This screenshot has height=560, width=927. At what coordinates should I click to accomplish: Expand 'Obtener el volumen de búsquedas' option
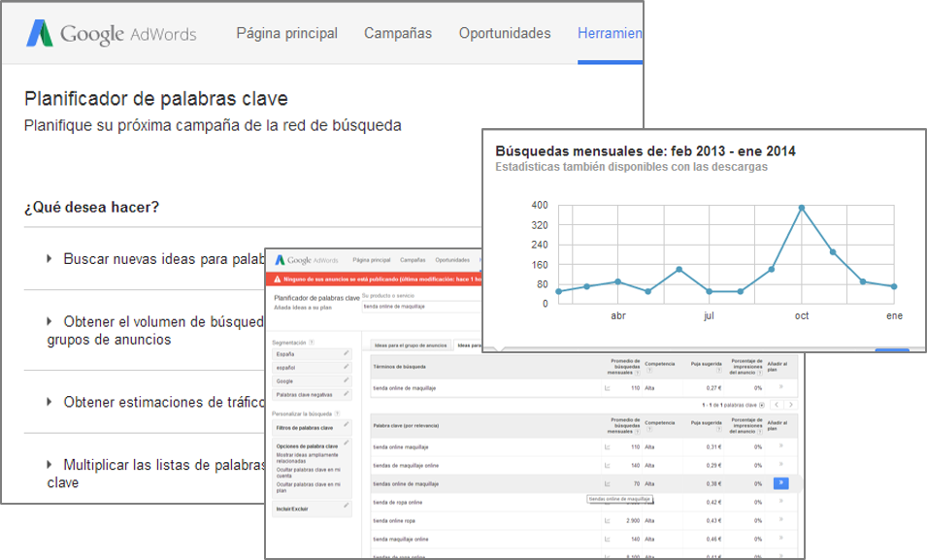50,321
